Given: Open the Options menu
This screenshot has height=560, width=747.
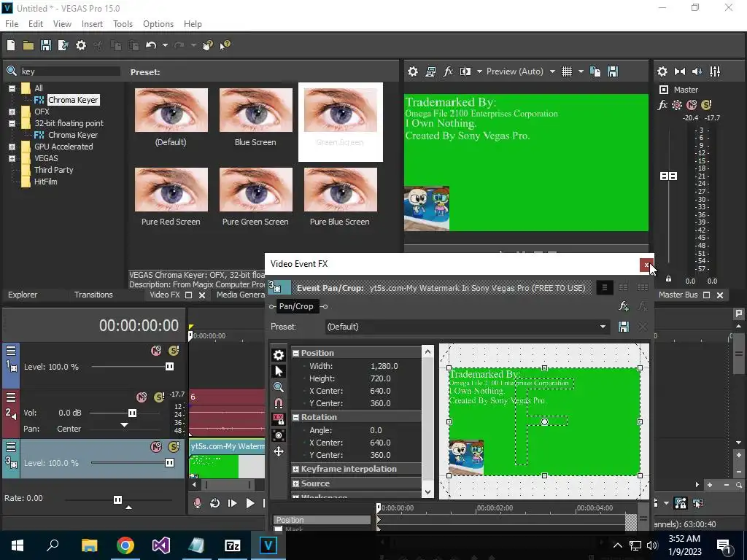Looking at the screenshot, I should (158, 24).
